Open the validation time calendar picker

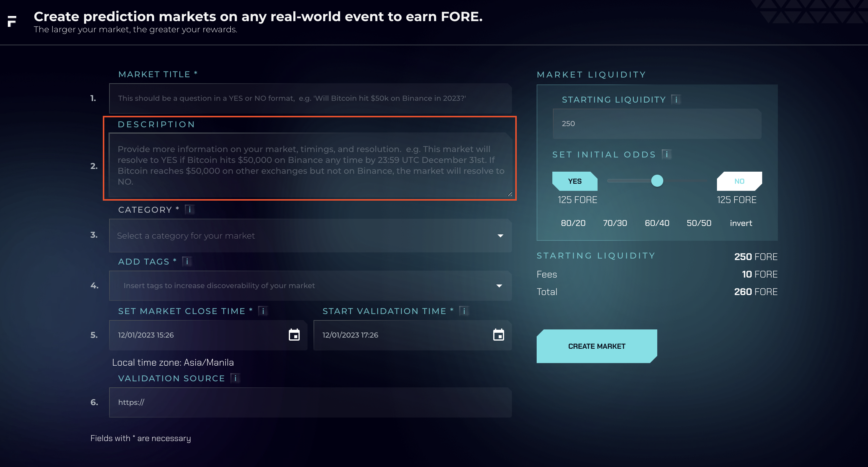[x=498, y=335]
